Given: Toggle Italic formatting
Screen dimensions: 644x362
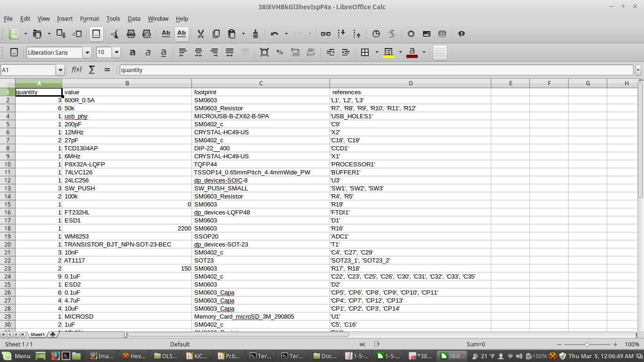Looking at the screenshot, I should [148, 52].
